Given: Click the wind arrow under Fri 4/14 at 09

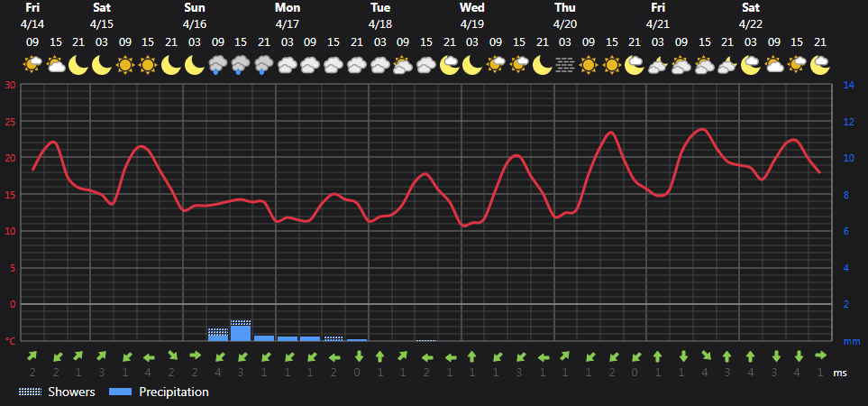Looking at the screenshot, I should pyautogui.click(x=32, y=355).
